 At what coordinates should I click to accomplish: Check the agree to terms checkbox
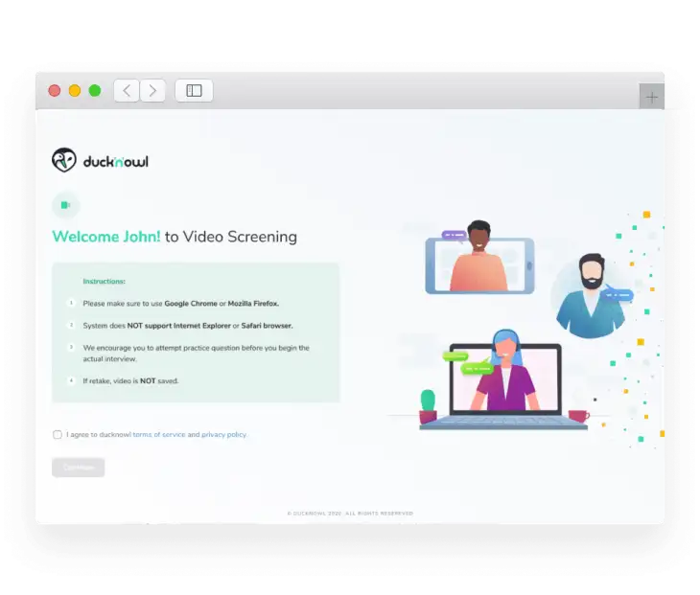(x=58, y=435)
